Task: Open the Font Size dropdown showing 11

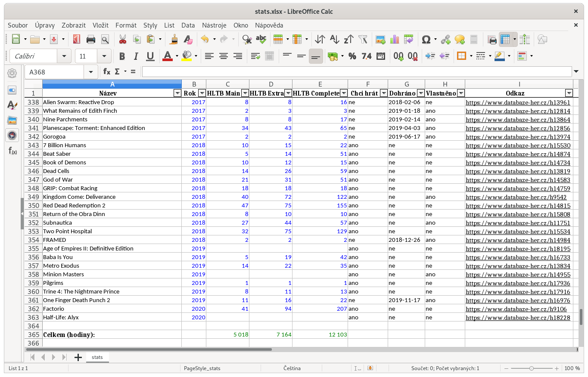Action: point(104,56)
